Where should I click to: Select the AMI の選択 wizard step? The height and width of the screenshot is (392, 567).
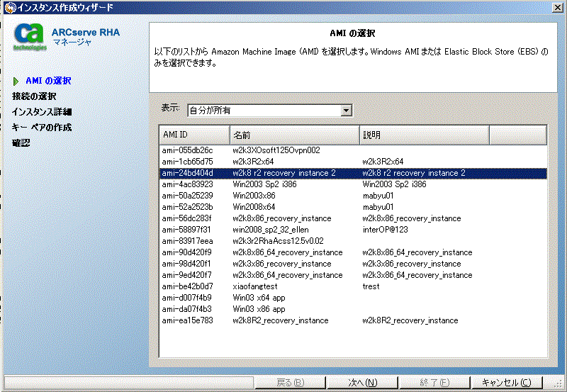coord(48,81)
